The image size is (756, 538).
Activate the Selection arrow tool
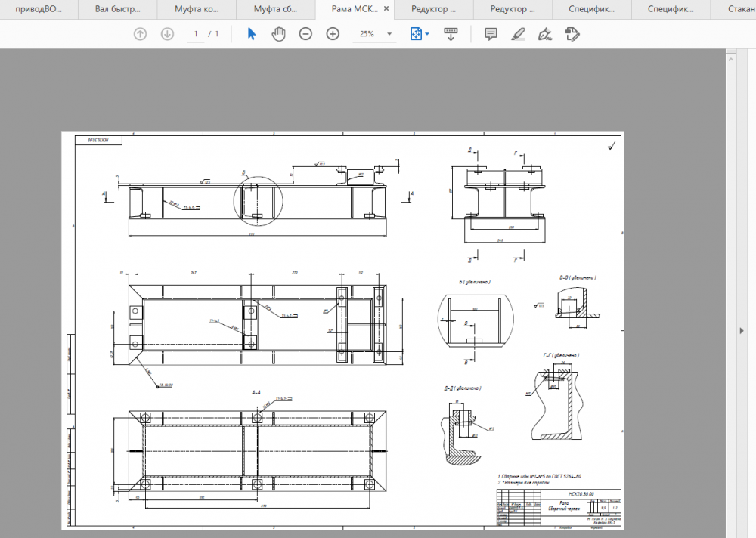point(252,34)
